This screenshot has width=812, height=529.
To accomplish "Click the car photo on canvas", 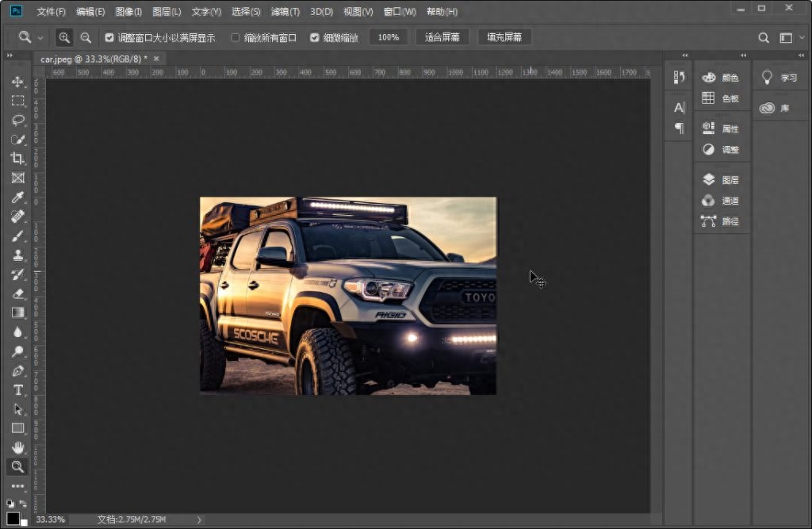I will coord(348,296).
